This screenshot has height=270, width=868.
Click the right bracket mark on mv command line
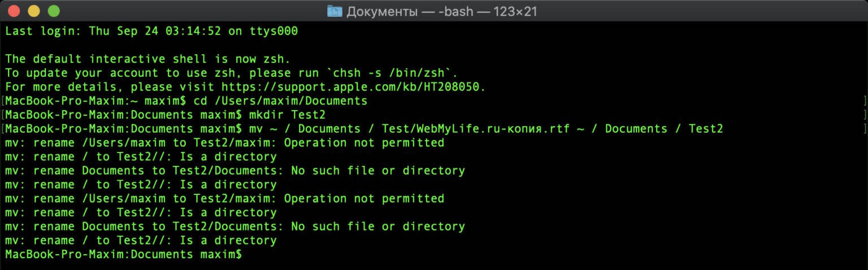click(865, 129)
